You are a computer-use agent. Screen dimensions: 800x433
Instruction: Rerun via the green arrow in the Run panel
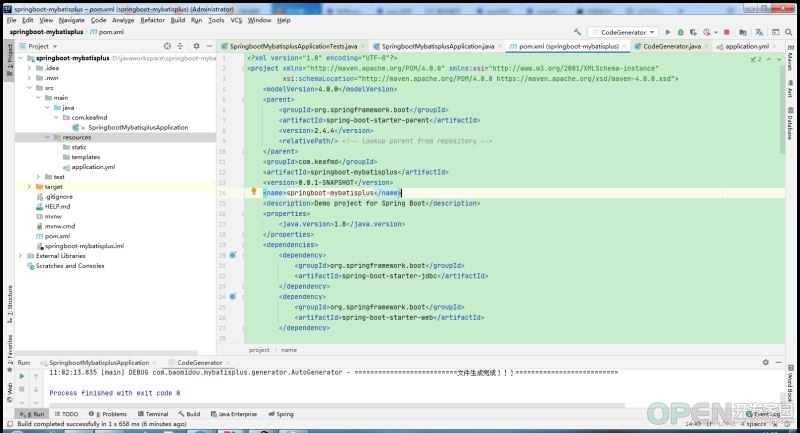[21, 376]
